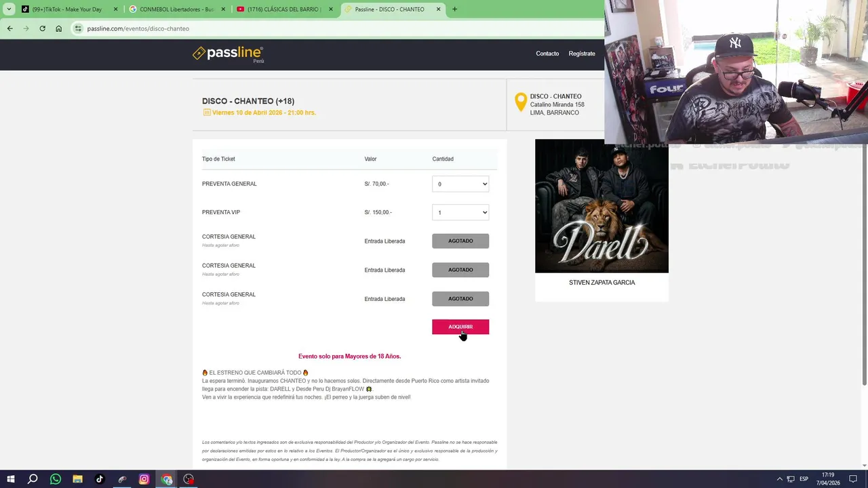Click AGOTADO button for first CORTESIA GENERAL
Screen dimensions: 868x488
460,241
